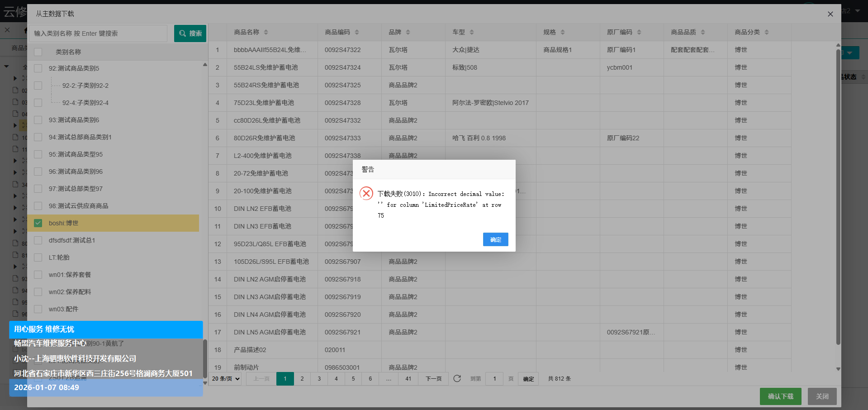Click the pagination refresh icon
Viewport: 868px width, 410px height.
[x=457, y=379]
